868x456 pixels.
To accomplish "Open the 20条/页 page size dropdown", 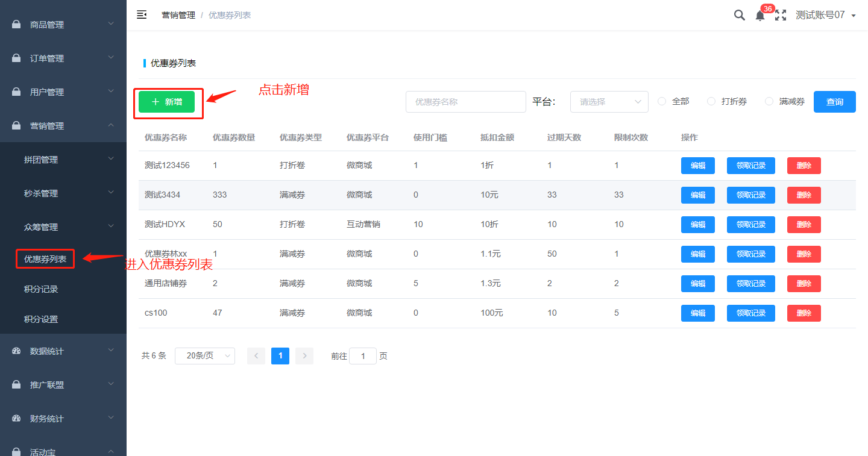I will (x=204, y=356).
